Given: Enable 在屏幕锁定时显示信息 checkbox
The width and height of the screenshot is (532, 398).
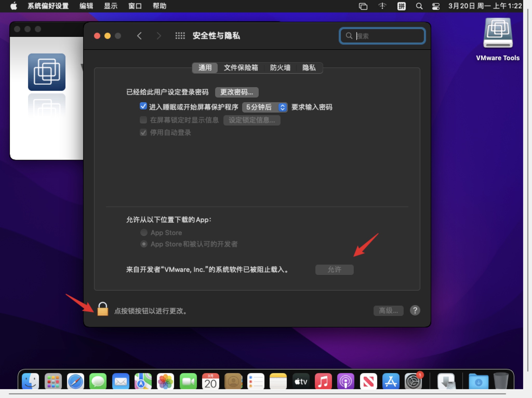Looking at the screenshot, I should pyautogui.click(x=143, y=120).
